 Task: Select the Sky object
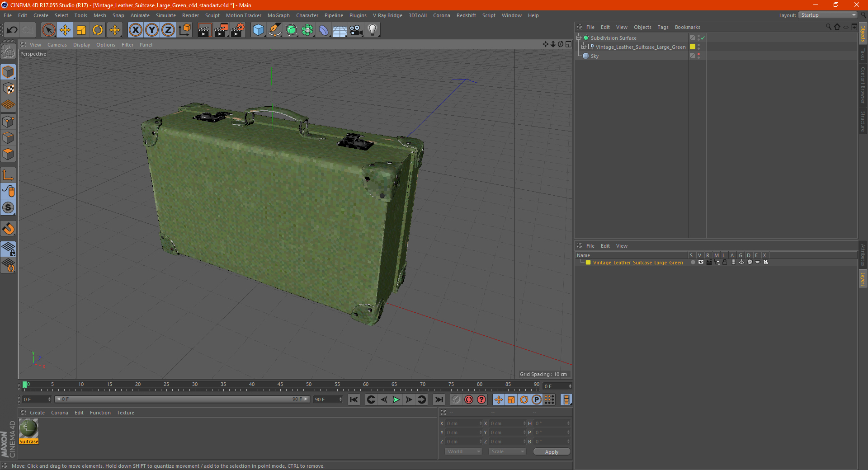[x=594, y=56]
